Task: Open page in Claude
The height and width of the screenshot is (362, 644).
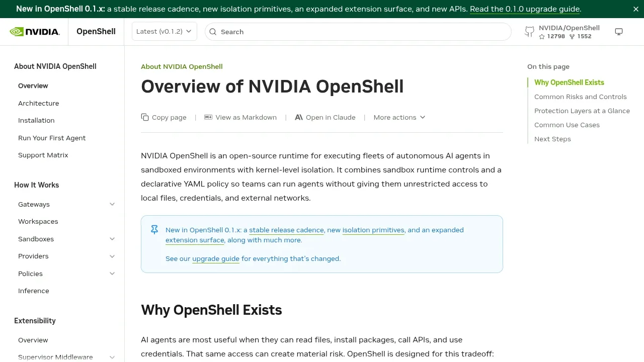Action: coord(325,117)
